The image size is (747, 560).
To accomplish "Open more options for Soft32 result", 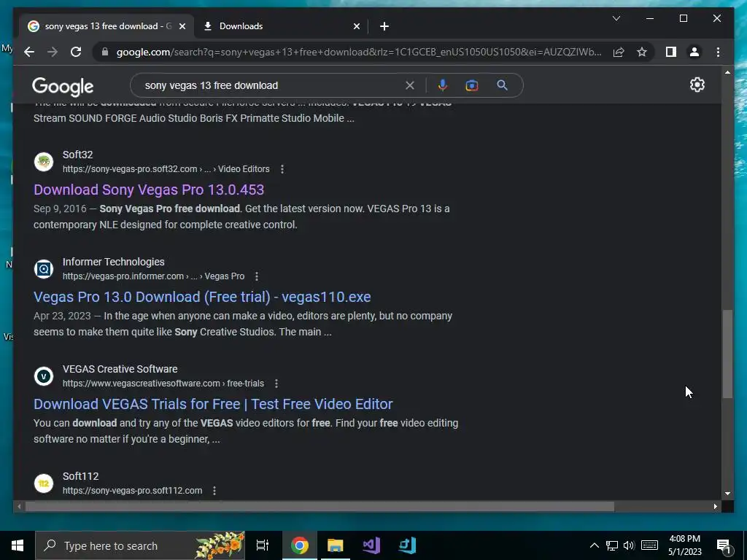I will tap(282, 169).
